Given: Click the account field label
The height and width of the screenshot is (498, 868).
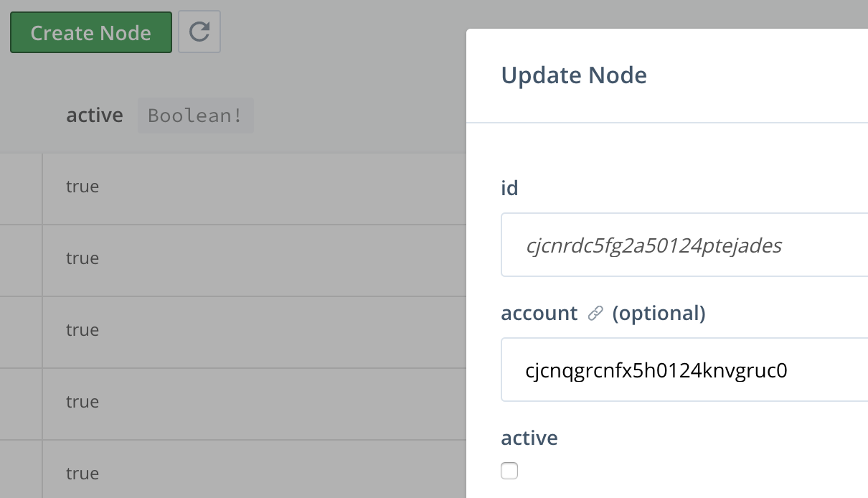Looking at the screenshot, I should pyautogui.click(x=539, y=313).
